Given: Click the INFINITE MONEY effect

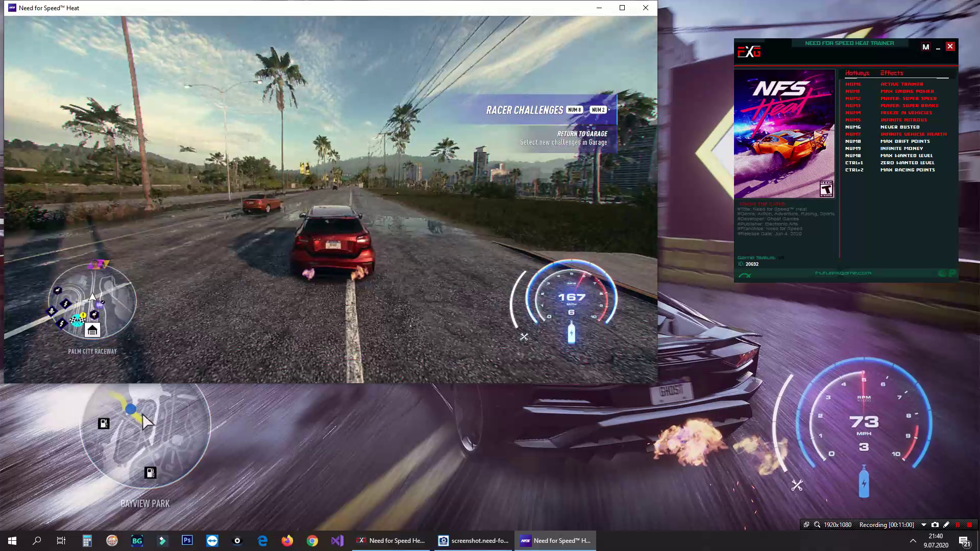Looking at the screenshot, I should pos(901,148).
